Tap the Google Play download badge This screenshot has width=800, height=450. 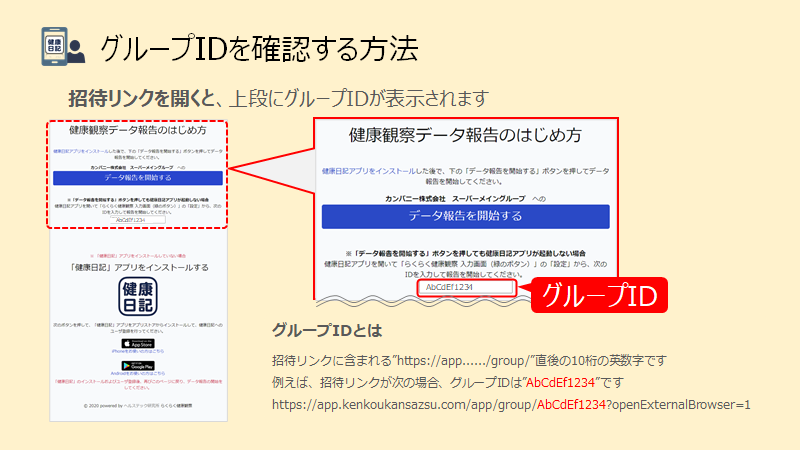(x=138, y=365)
